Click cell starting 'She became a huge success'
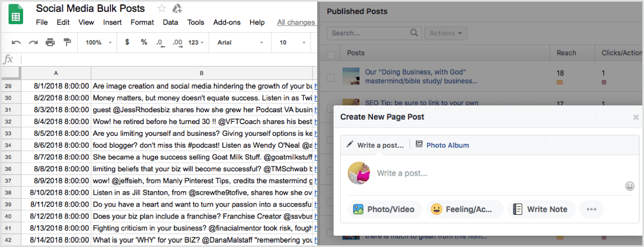Image resolution: width=644 pixels, height=247 pixels. (x=202, y=157)
